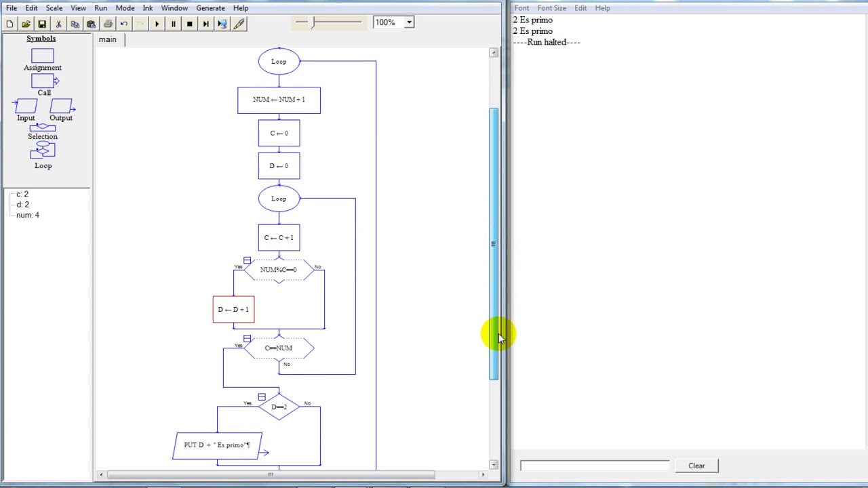
Task: Click variable d: 2 in watch panel
Action: pos(22,205)
